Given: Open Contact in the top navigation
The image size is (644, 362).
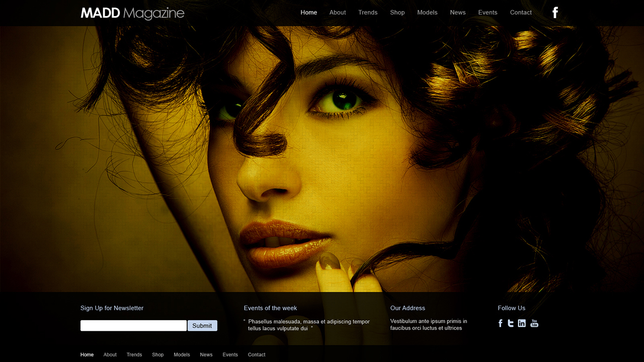Looking at the screenshot, I should point(521,13).
